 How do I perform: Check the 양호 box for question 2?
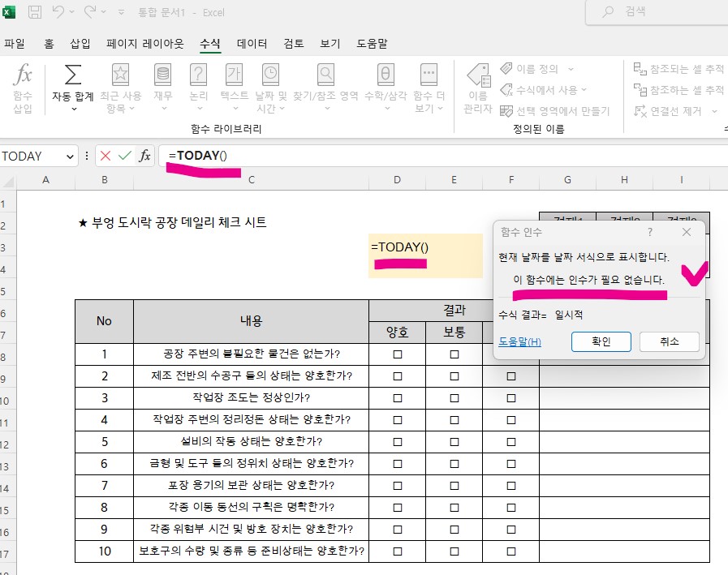pyautogui.click(x=397, y=375)
